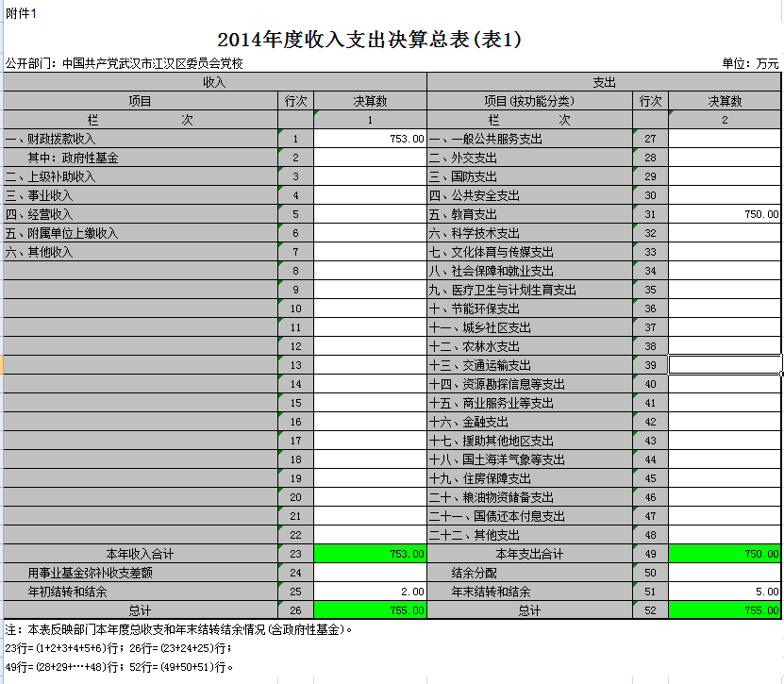Click the green 总计 cell in row 52

725,610
